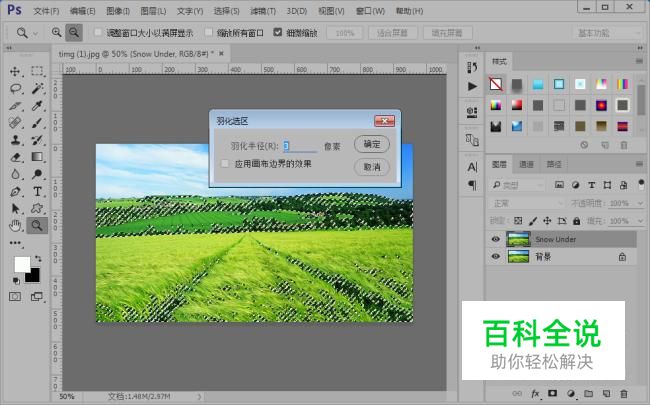Open the History panel icon

click(x=472, y=67)
